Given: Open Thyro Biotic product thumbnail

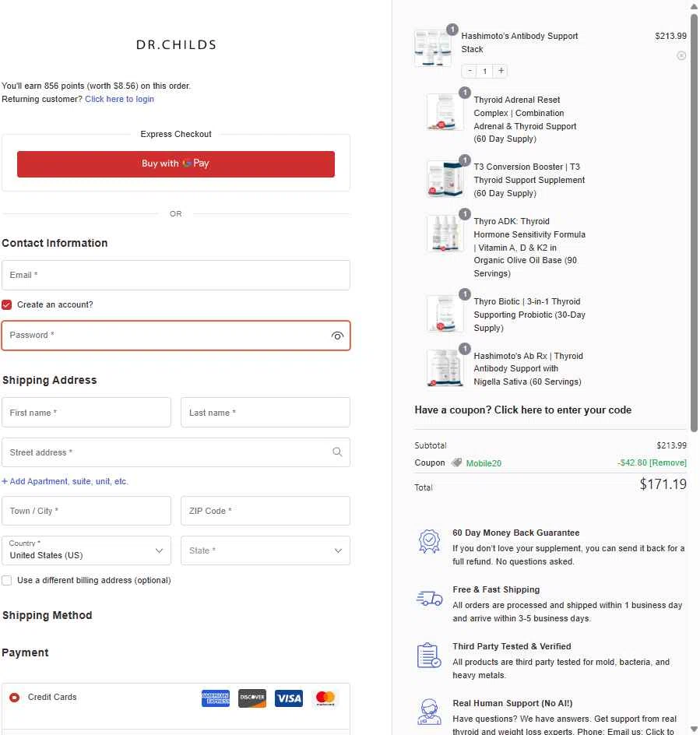Looking at the screenshot, I should click(445, 313).
